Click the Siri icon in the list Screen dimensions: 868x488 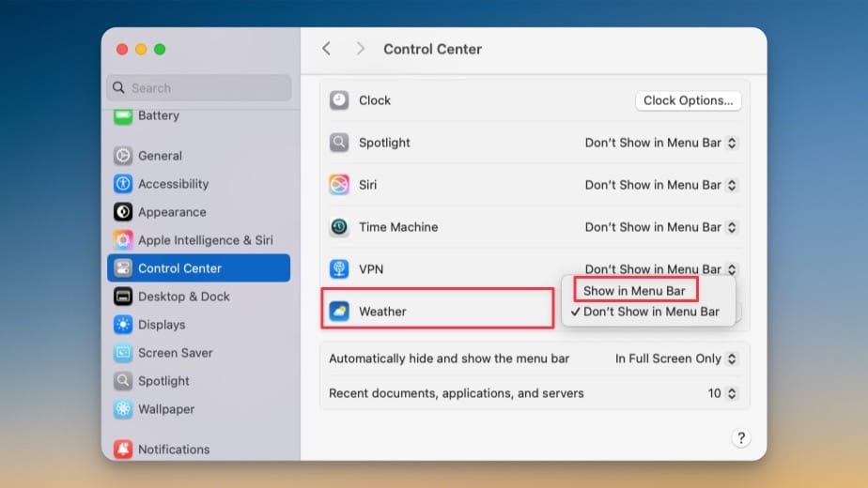(x=339, y=185)
